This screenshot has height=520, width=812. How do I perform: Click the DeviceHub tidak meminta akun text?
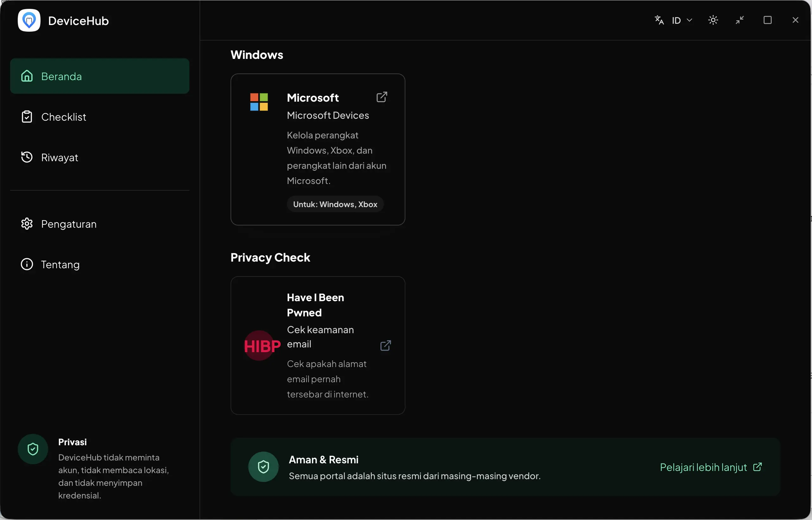(x=113, y=476)
